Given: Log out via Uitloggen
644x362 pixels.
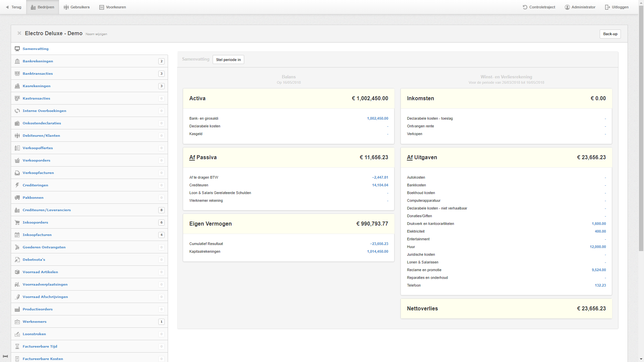Looking at the screenshot, I should coord(617,7).
